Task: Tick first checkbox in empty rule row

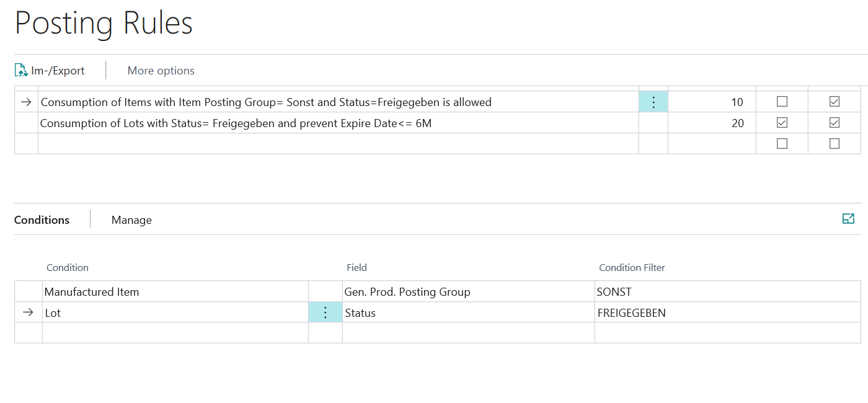Action: [782, 144]
